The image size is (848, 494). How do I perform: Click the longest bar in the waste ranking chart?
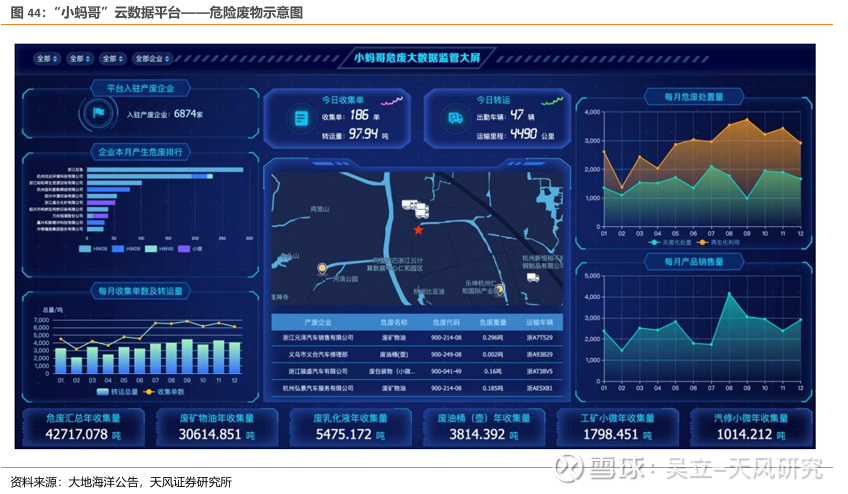[x=165, y=169]
